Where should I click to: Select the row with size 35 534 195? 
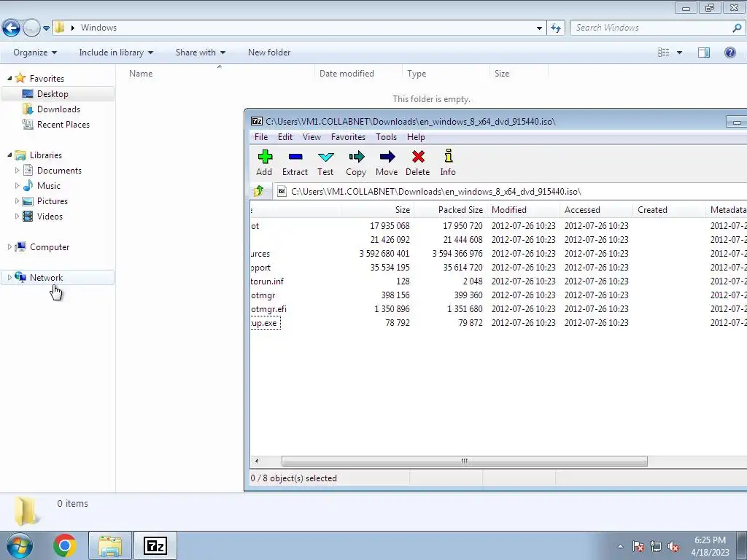pyautogui.click(x=498, y=267)
